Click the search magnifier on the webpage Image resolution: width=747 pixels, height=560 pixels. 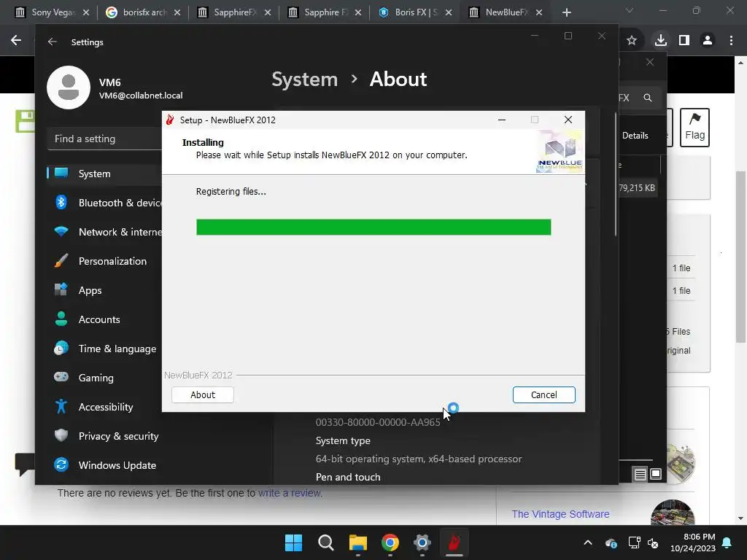(x=648, y=98)
